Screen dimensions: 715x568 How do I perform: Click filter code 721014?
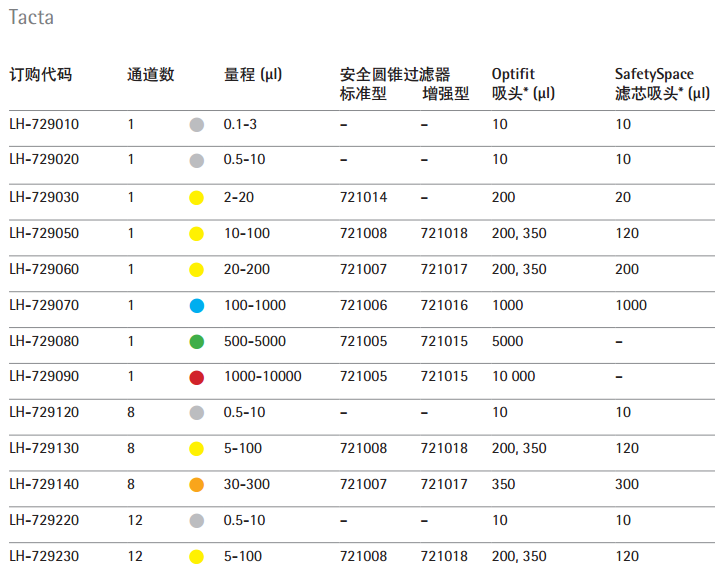pyautogui.click(x=363, y=197)
